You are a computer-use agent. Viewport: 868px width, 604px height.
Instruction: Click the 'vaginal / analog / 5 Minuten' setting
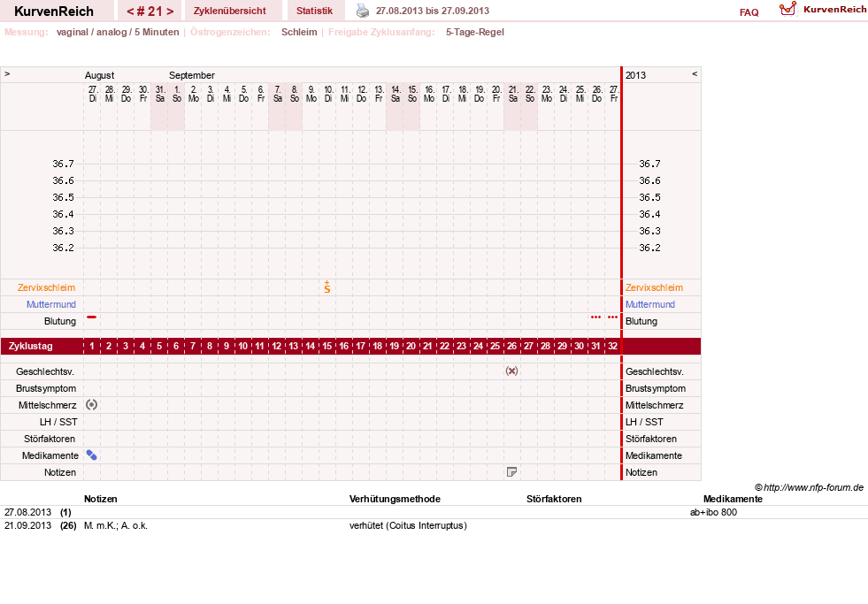click(x=118, y=32)
